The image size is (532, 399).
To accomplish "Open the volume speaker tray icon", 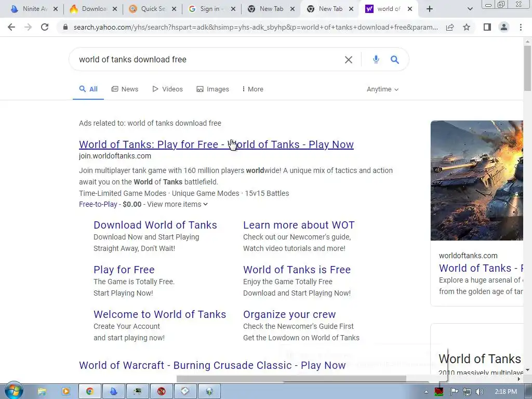I will (479, 392).
